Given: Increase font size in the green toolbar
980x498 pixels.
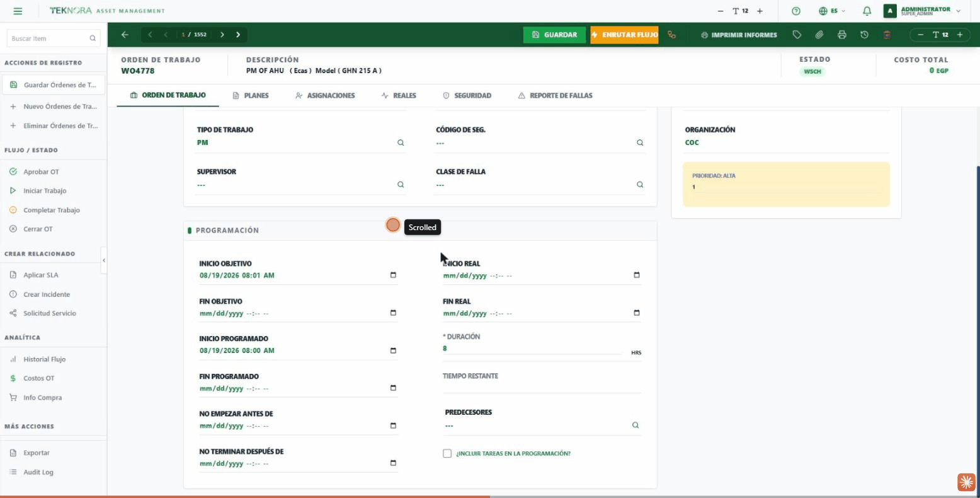Looking at the screenshot, I should pyautogui.click(x=960, y=35).
